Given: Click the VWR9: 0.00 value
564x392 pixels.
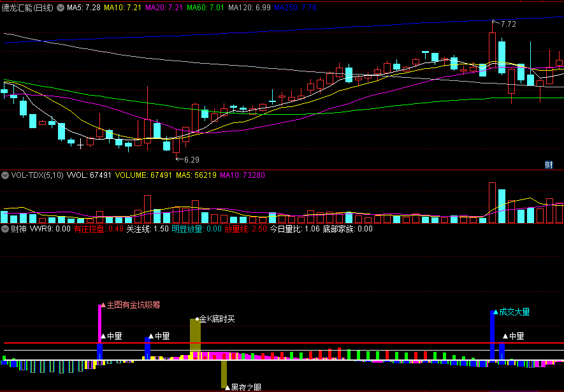Looking at the screenshot, I should (50, 229).
